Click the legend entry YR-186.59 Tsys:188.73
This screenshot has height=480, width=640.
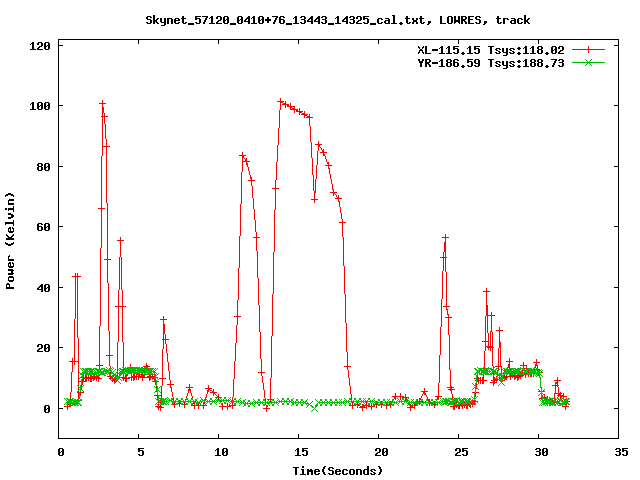tap(491, 63)
